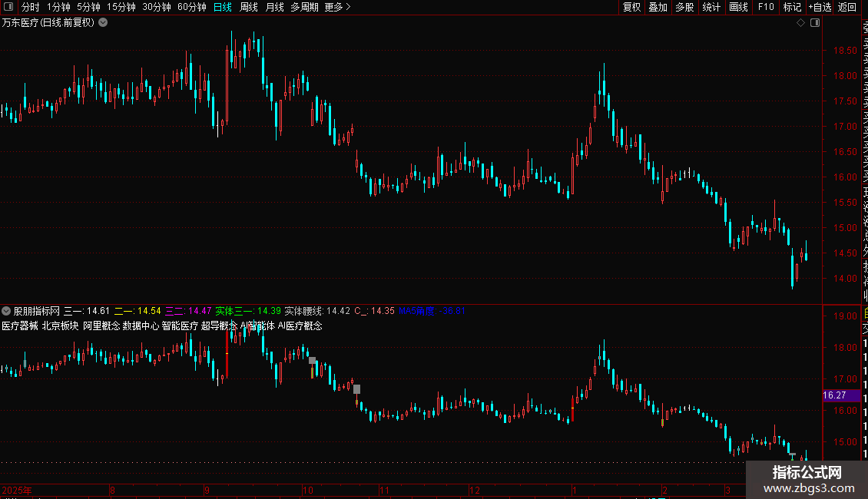Click the 智能医疗 concept label
This screenshot has height=499, width=868.
(x=180, y=326)
